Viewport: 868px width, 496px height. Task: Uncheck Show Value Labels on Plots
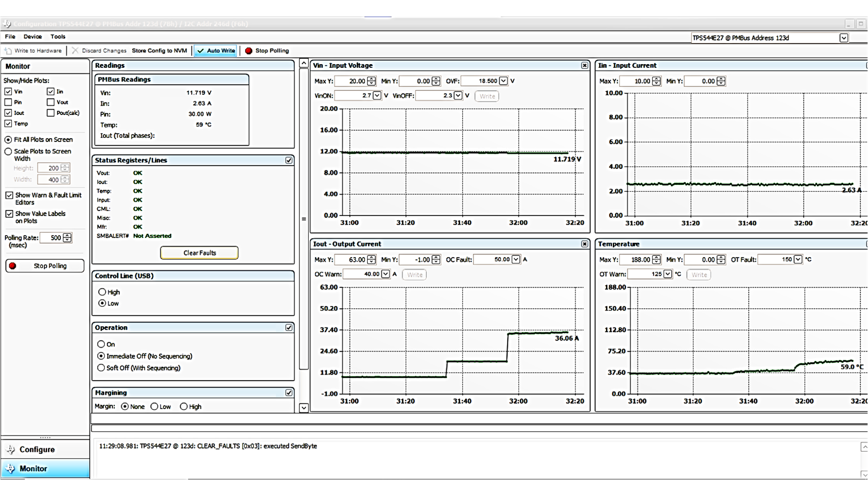coord(9,214)
